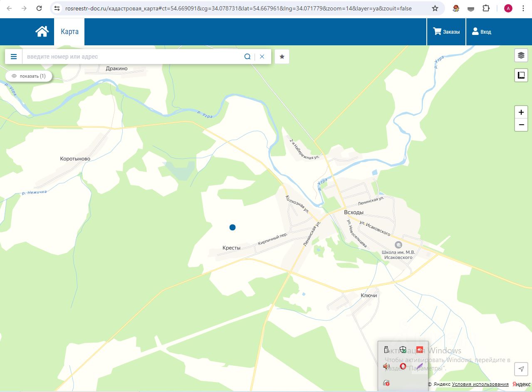This screenshot has height=392, width=532.
Task: Bookmark this page with the address bar star
Action: 435,8
